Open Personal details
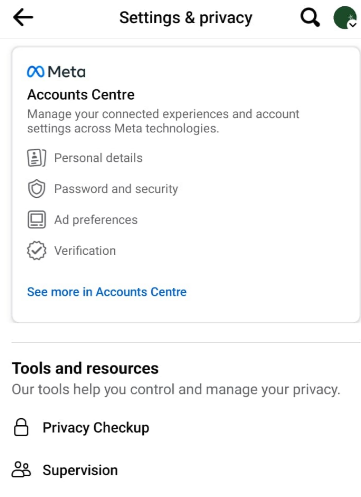The height and width of the screenshot is (497, 361). pos(98,158)
